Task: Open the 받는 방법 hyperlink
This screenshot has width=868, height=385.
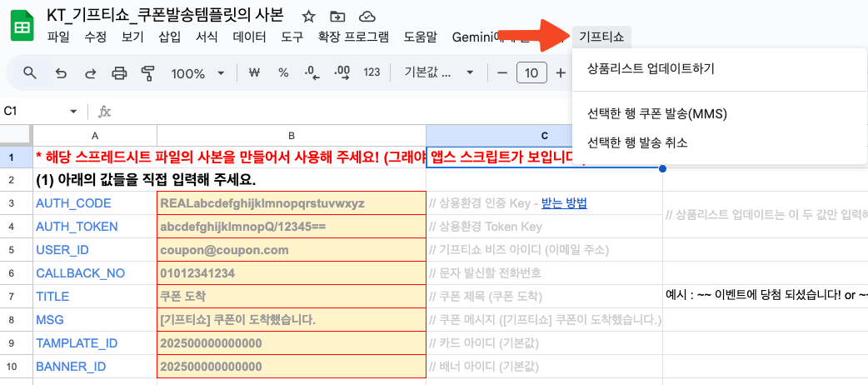Action: point(564,203)
